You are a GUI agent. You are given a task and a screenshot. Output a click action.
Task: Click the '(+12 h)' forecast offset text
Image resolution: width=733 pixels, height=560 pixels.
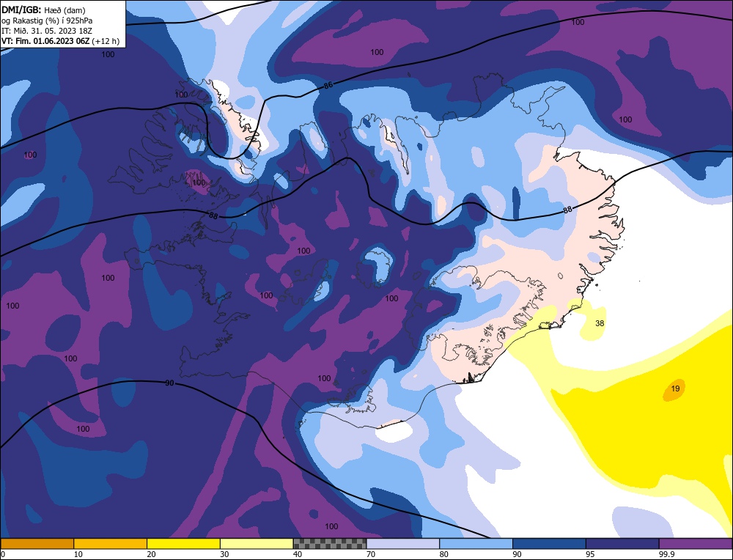click(x=106, y=41)
